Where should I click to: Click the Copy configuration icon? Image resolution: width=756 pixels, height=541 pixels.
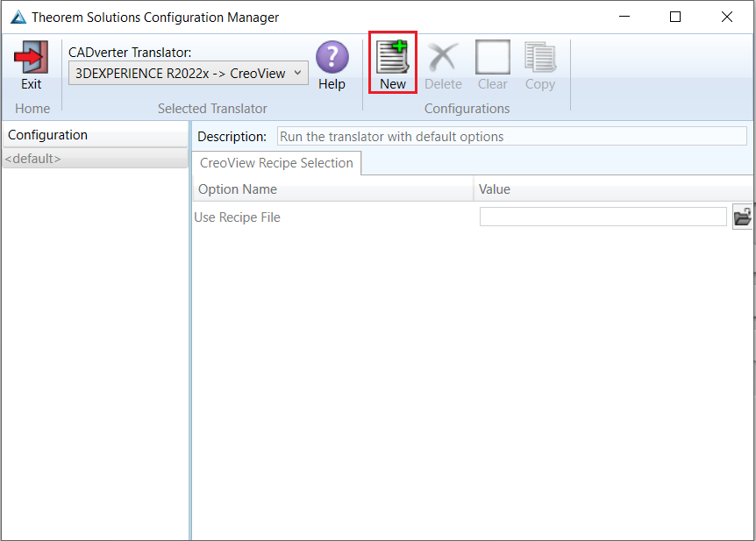tap(540, 57)
